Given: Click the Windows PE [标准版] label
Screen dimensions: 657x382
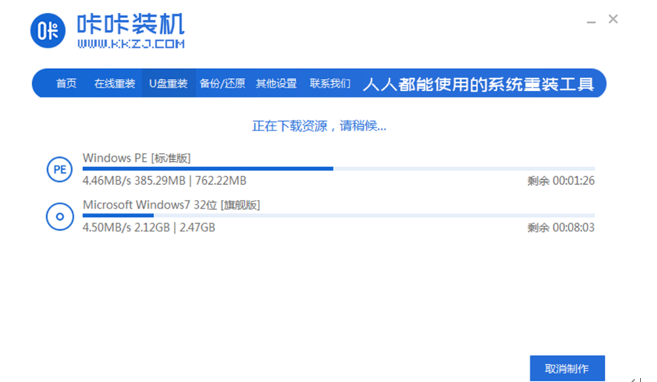Looking at the screenshot, I should pyautogui.click(x=137, y=158).
